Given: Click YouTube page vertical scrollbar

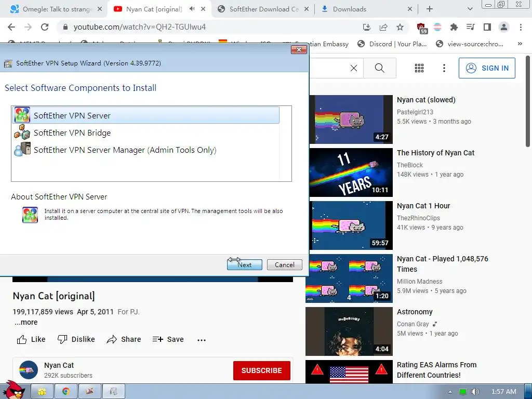Looking at the screenshot, I should 528,102.
